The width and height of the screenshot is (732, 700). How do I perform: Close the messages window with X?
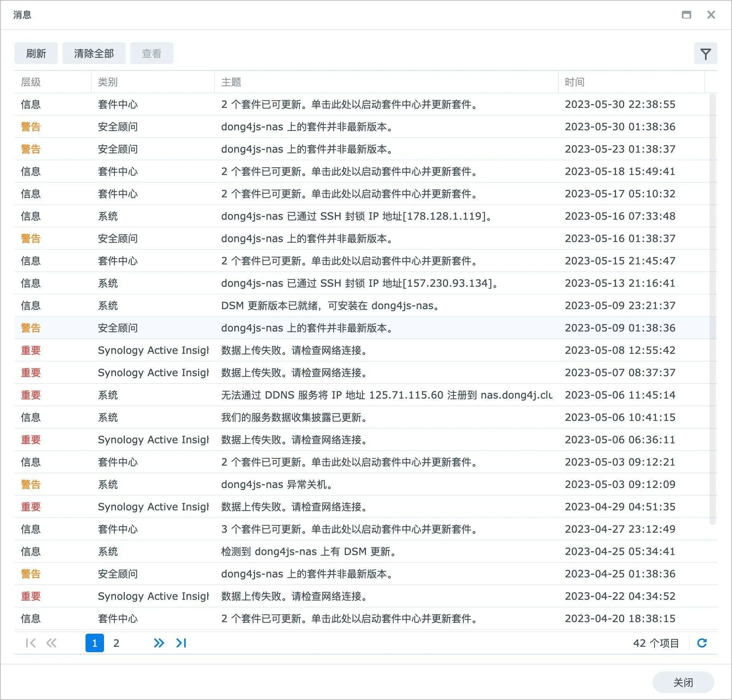[x=711, y=15]
